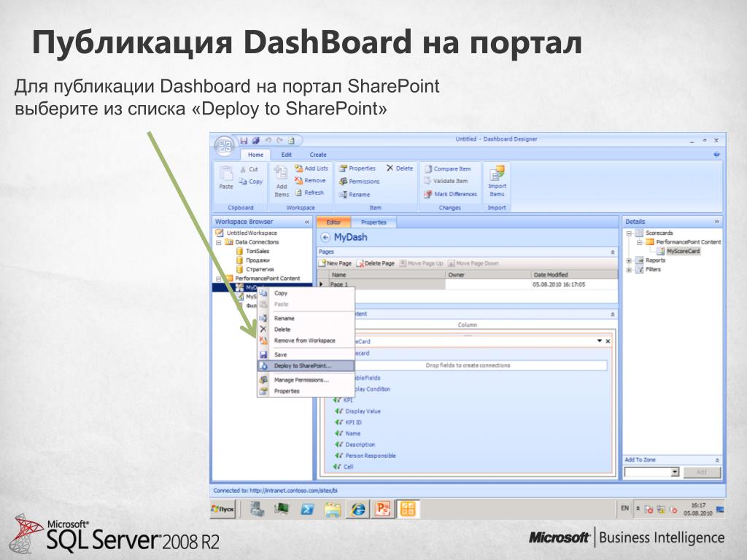Select UntitledWorkspace in the tree

pos(251,233)
